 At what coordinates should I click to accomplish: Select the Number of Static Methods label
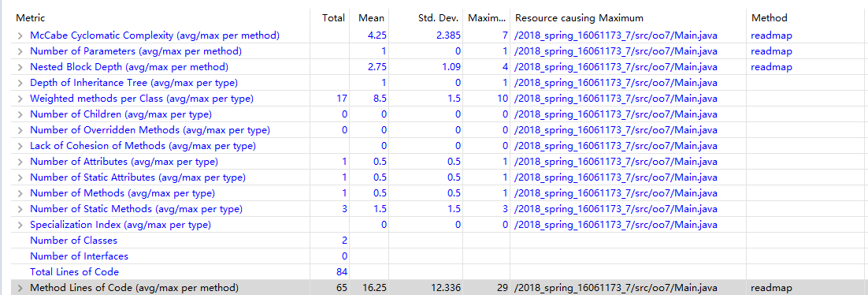[x=136, y=210]
